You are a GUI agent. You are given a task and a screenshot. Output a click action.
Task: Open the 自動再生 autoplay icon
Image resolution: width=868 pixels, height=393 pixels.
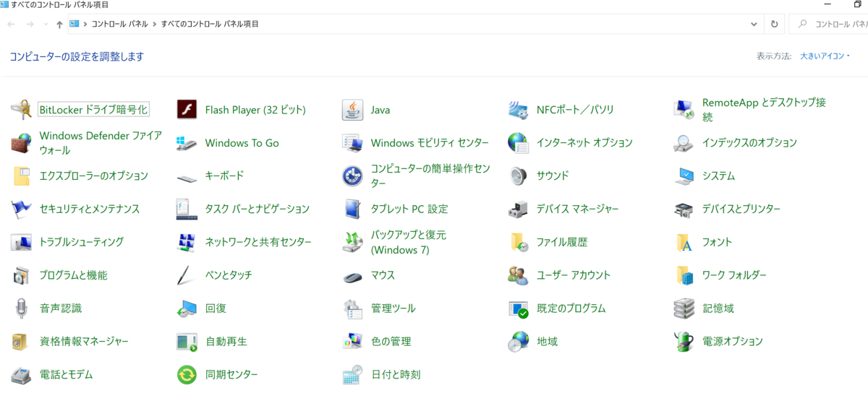coord(187,341)
